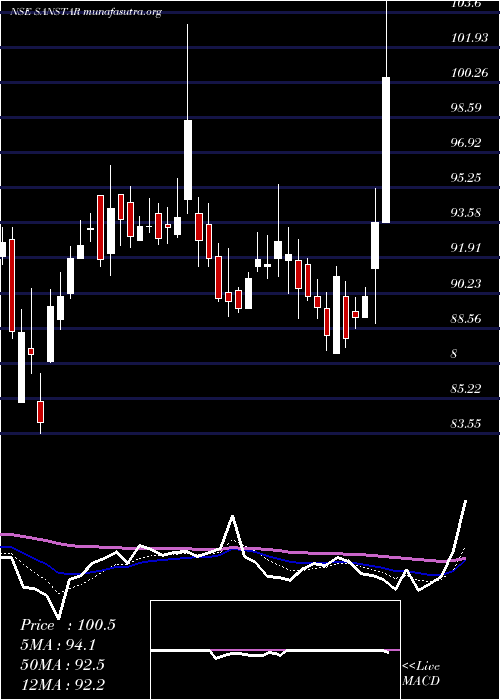Image resolution: width=500 pixels, height=700 pixels.
Task: Click the 12MA : 92.2 readout
Action: pyautogui.click(x=62, y=684)
